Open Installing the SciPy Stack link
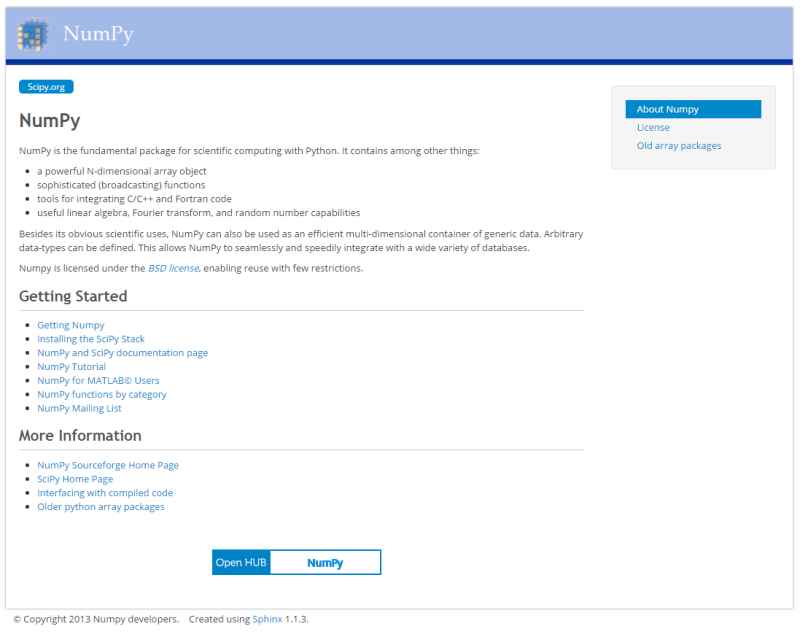The image size is (800, 637). pyautogui.click(x=91, y=339)
